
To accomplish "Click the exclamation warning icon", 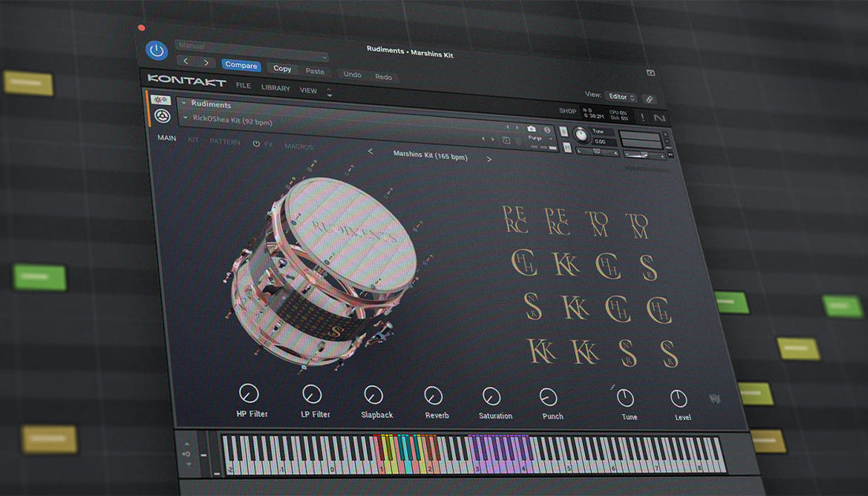I will [642, 117].
